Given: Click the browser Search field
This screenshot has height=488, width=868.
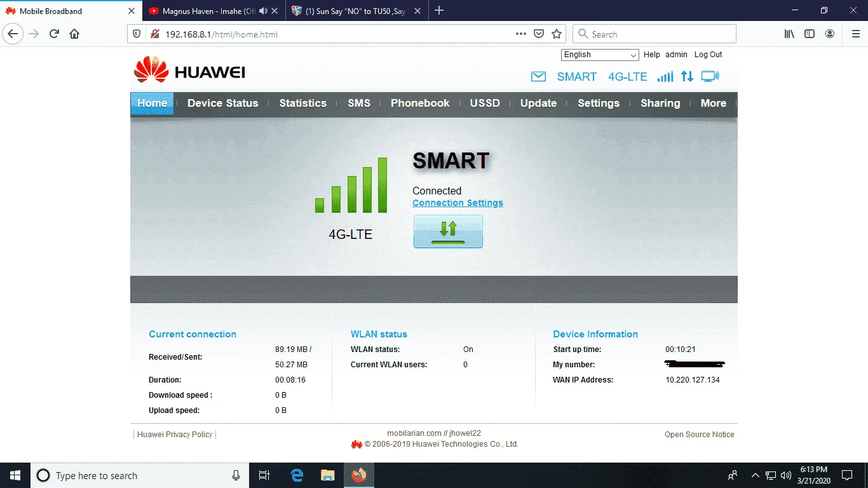Looking at the screenshot, I should pyautogui.click(x=654, y=34).
